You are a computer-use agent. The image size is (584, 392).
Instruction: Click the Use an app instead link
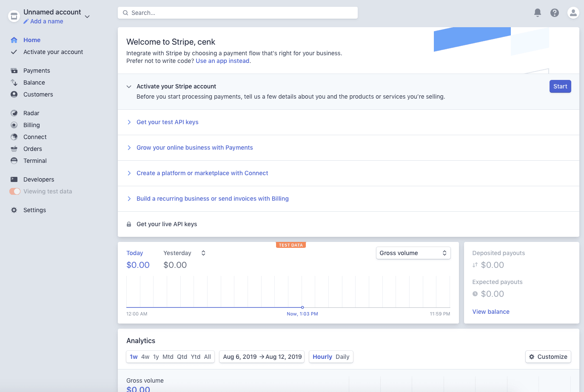tap(222, 61)
